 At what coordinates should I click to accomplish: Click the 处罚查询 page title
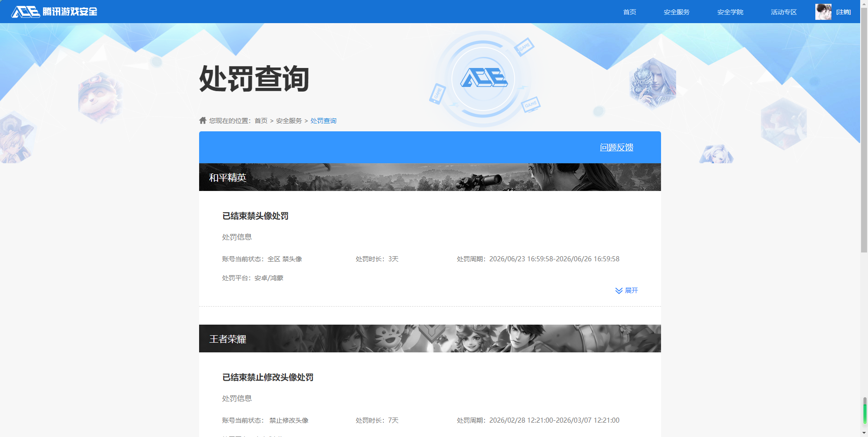click(x=254, y=79)
